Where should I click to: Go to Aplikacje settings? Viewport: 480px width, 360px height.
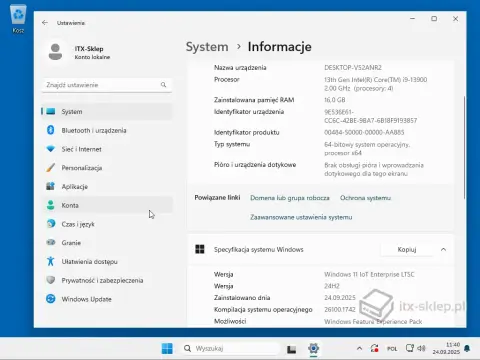pos(107,186)
